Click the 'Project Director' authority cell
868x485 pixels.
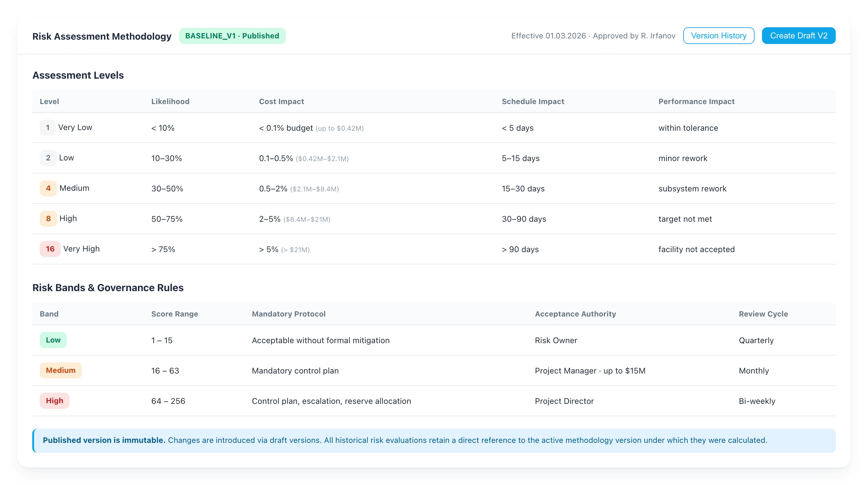click(x=564, y=401)
